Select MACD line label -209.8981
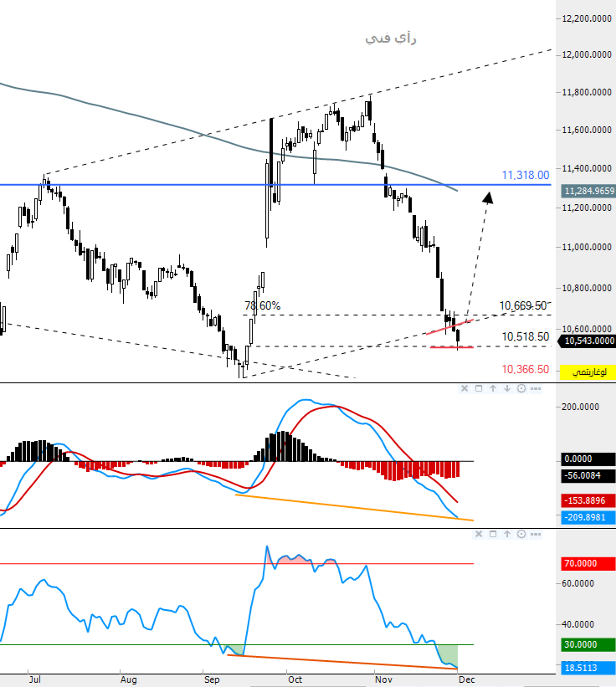Viewport: 616px width, 687px height. 588,517
